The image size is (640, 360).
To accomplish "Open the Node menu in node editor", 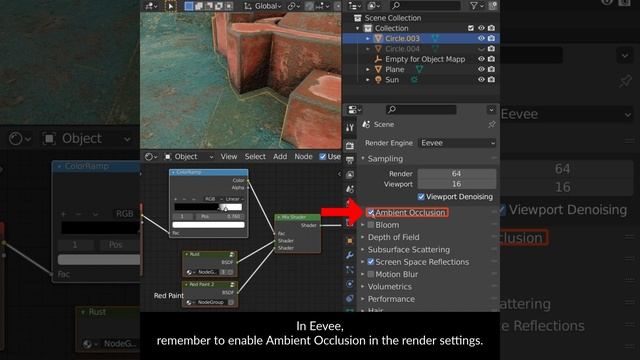I will pyautogui.click(x=303, y=157).
